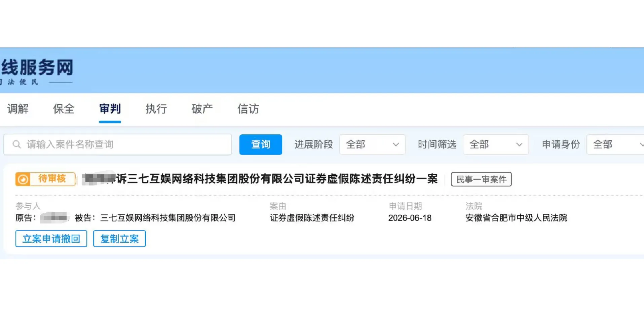
Task: Click the 民事一审案件 tag
Action: (x=481, y=179)
